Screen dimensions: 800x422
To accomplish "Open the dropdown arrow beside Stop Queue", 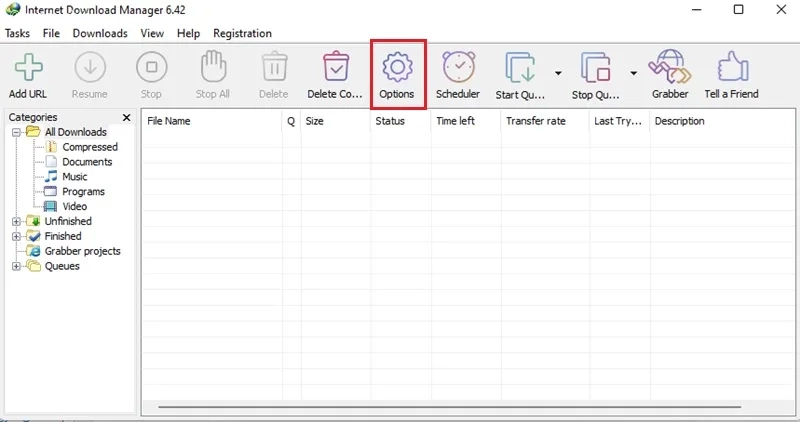I will coord(633,73).
